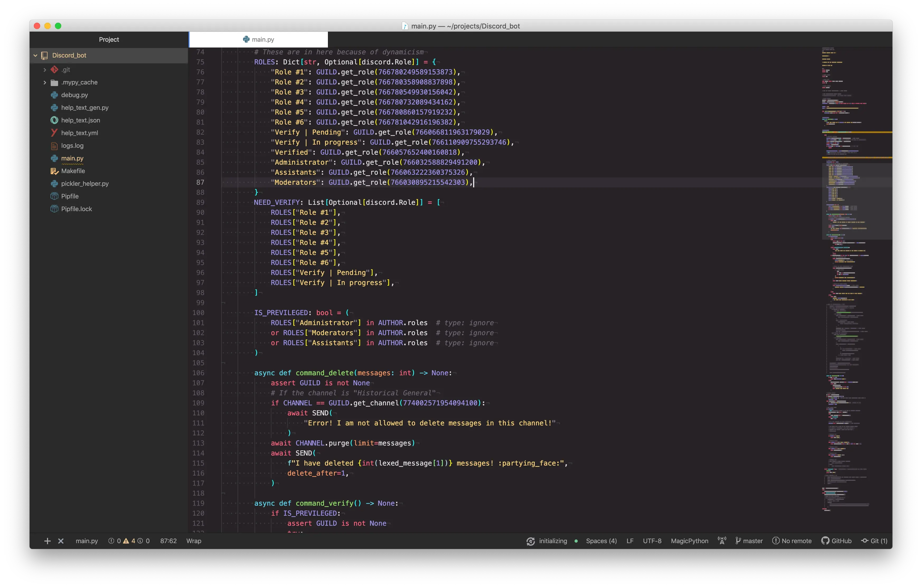
Task: Toggle Wrap mode in the status bar
Action: 194,541
